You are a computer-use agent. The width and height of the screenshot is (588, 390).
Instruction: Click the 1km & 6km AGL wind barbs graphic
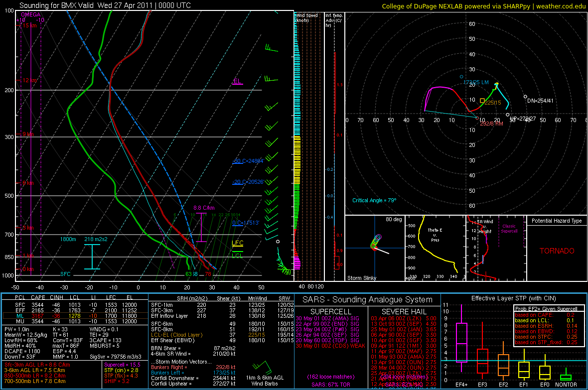pos(262,367)
